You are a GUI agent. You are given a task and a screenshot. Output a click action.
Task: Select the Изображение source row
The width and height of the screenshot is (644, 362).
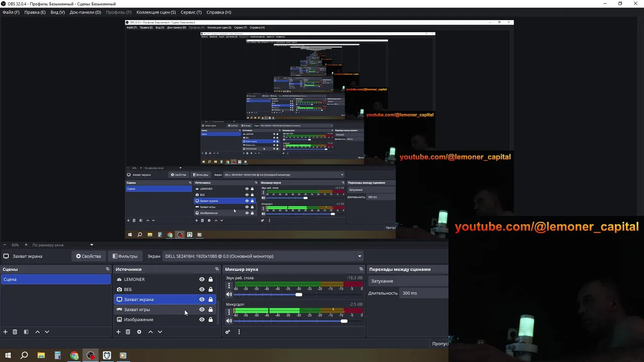[165, 320]
